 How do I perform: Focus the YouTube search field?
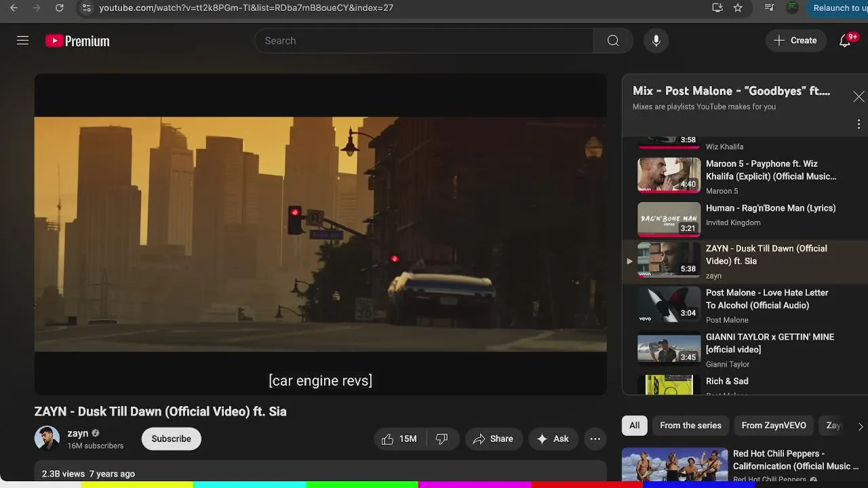coord(424,41)
